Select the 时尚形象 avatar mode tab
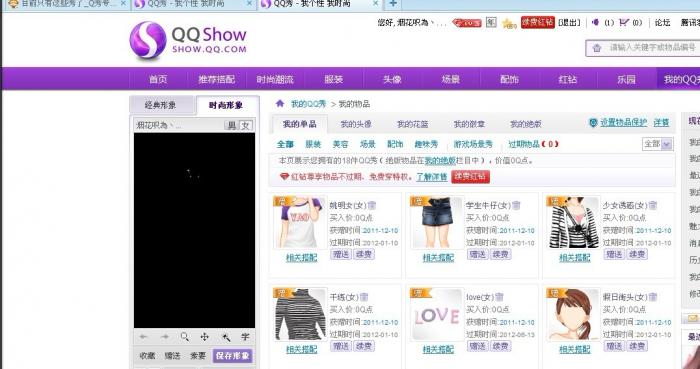The height and width of the screenshot is (369, 700). coord(227,105)
